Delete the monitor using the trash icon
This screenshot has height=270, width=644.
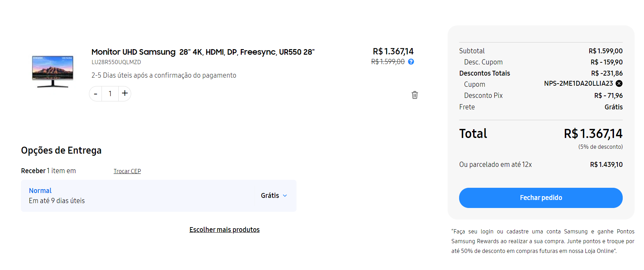pyautogui.click(x=414, y=95)
